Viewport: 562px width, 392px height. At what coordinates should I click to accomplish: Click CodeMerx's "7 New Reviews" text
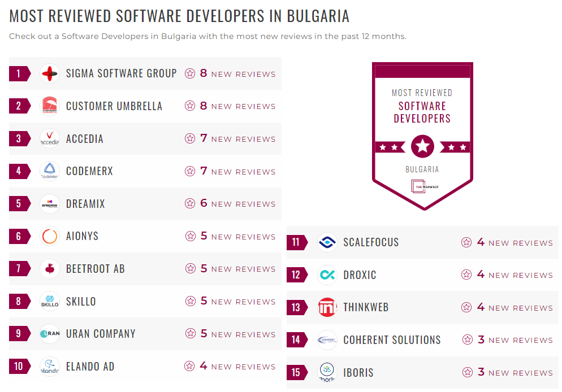(237, 171)
